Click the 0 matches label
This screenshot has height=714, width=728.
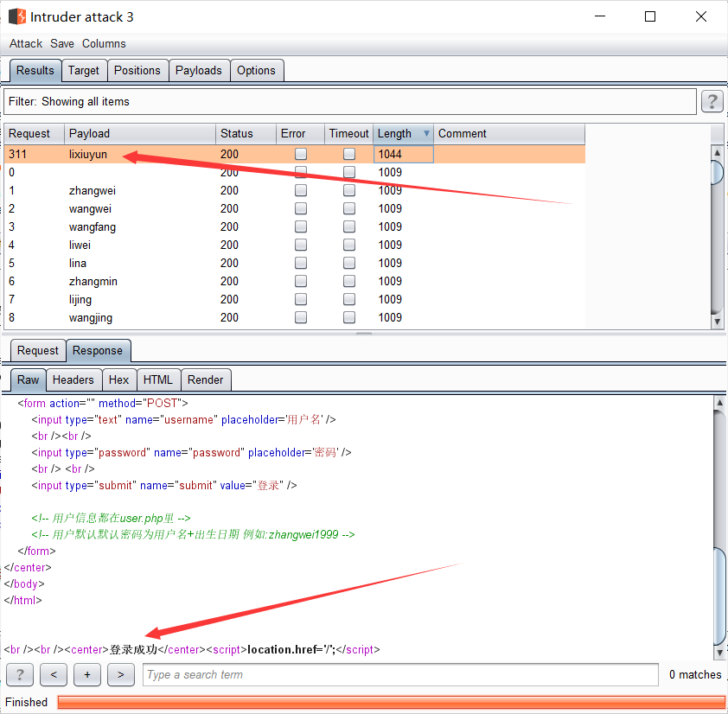point(695,674)
